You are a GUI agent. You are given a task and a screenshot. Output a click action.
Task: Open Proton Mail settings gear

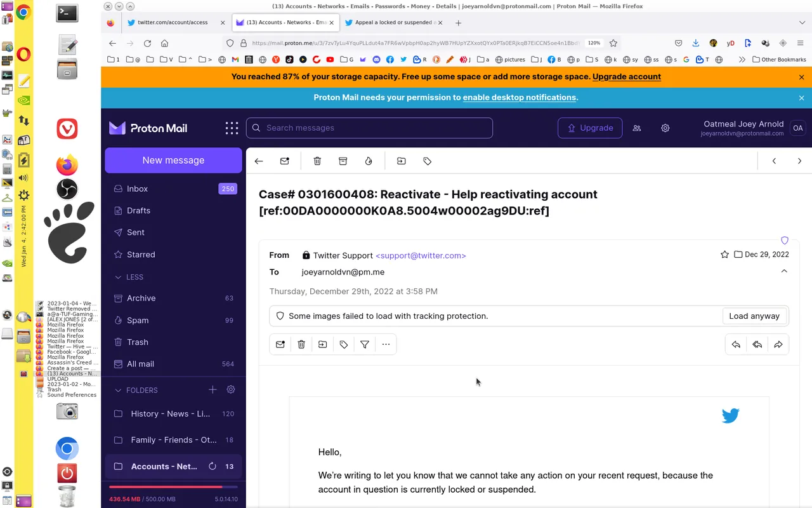(x=665, y=128)
